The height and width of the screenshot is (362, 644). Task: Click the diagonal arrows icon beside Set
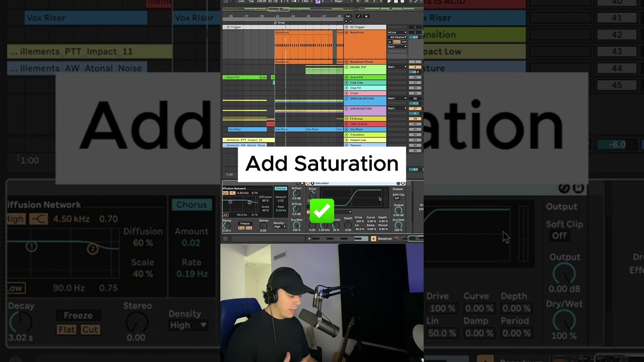(358, 16)
